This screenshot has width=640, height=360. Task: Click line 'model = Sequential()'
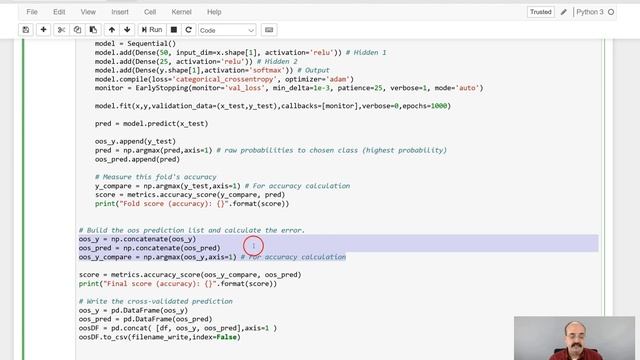click(x=135, y=43)
